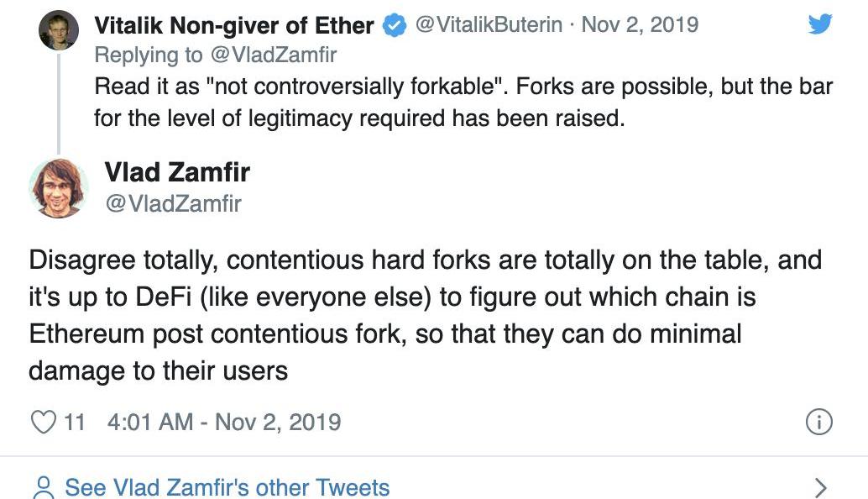
Task: Click the Vitalik Non-giver of Ether name
Action: [233, 25]
